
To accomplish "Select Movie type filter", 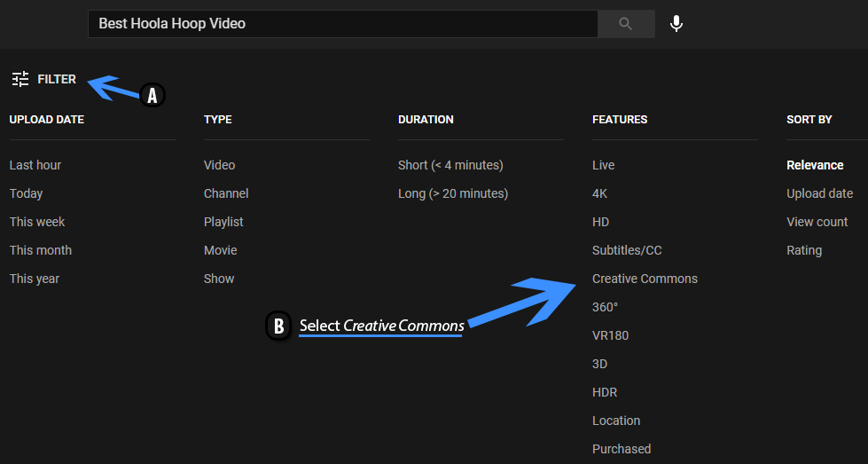I will [220, 250].
